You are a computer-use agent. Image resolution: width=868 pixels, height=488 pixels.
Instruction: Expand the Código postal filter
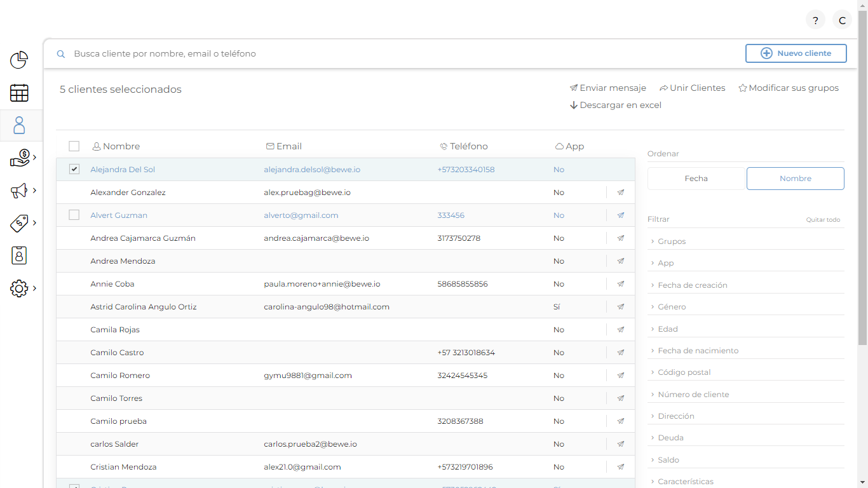[x=745, y=372]
